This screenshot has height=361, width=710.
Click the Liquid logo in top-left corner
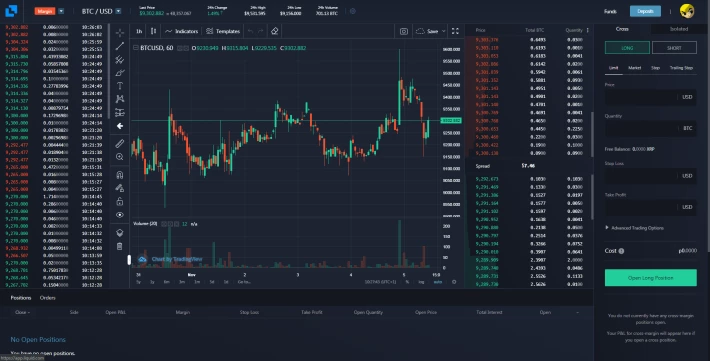11,11
